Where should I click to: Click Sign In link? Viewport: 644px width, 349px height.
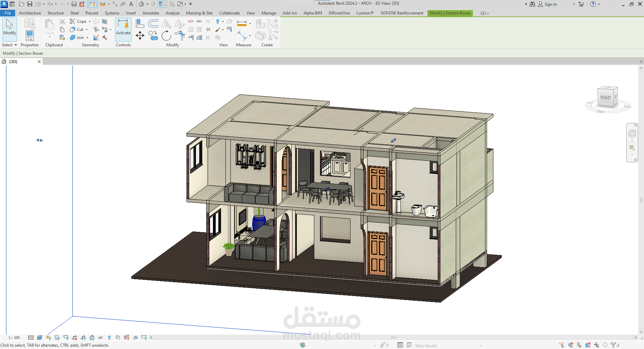pos(550,4)
